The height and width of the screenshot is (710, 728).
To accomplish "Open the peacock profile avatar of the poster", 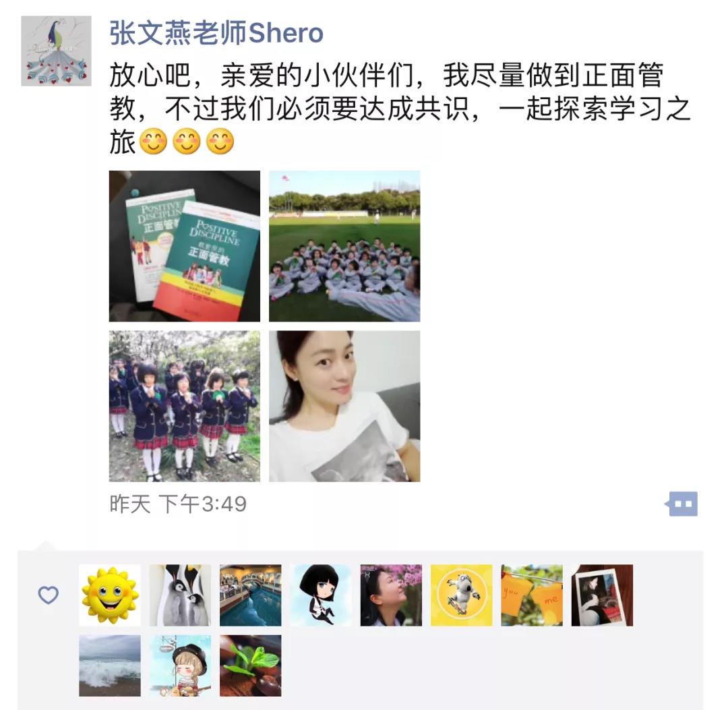I will point(56,51).
